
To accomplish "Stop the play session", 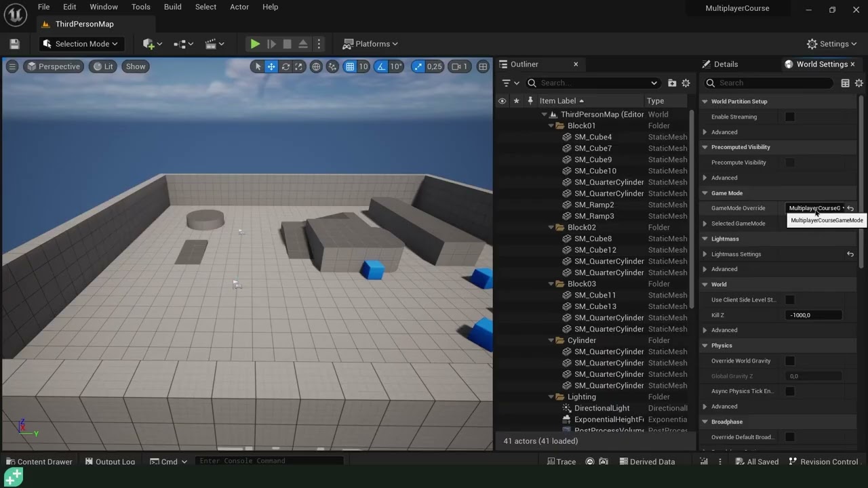I will 287,44.
